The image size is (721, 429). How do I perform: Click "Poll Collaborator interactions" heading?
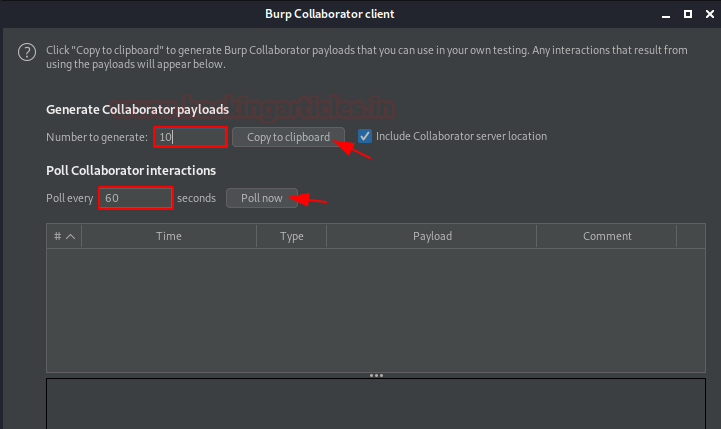131,171
